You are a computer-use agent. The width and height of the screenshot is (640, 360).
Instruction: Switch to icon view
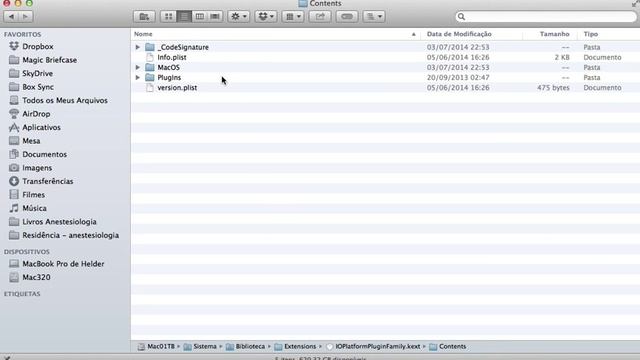tap(168, 17)
